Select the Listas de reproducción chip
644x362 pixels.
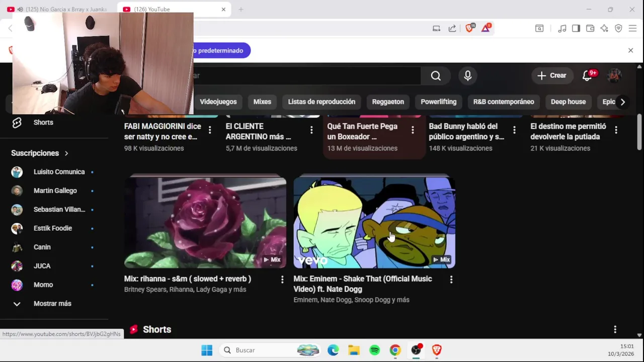[321, 102]
